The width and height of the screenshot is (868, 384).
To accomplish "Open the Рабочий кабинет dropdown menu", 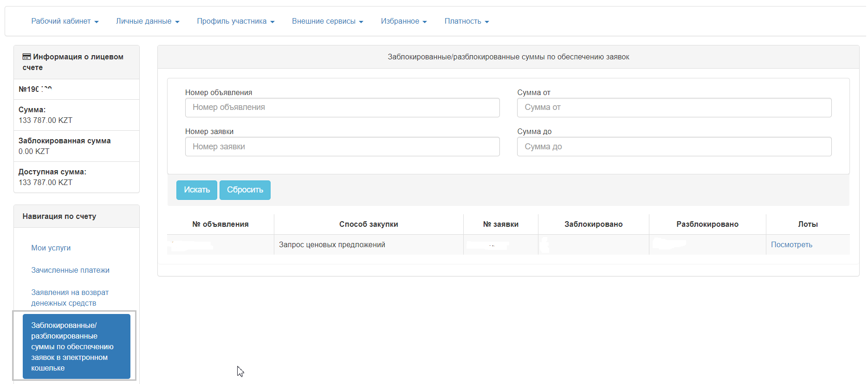I will (x=65, y=21).
